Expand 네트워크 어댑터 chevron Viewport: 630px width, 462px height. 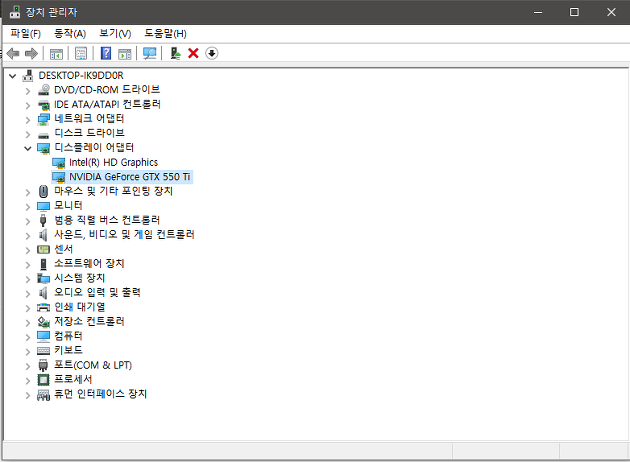coord(27,120)
